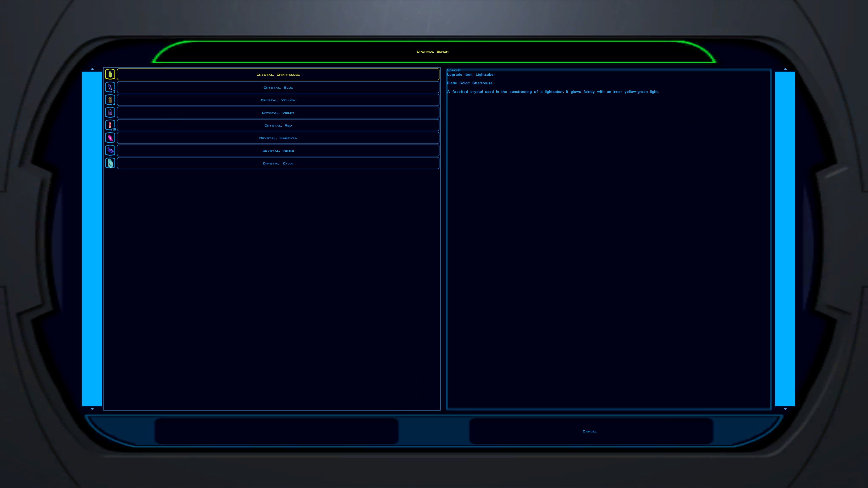The height and width of the screenshot is (488, 868).
Task: Click the item list scroll-up arrow
Action: 92,69
